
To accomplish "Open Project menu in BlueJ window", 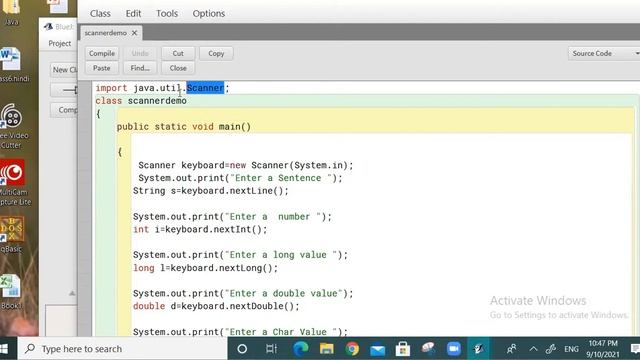I will click(x=60, y=43).
